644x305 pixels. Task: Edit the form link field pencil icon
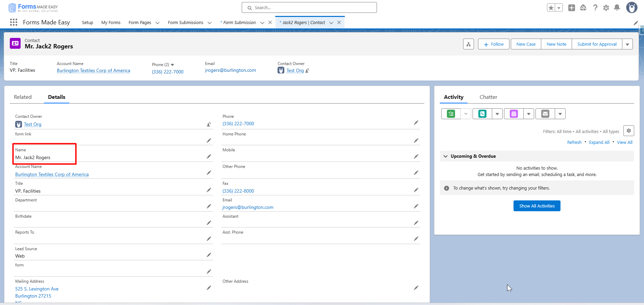209,140
